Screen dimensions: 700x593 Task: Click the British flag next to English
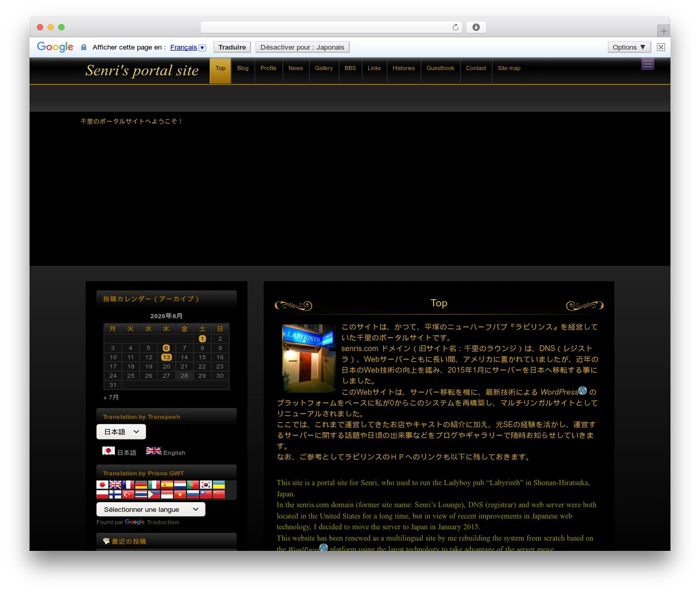point(154,451)
